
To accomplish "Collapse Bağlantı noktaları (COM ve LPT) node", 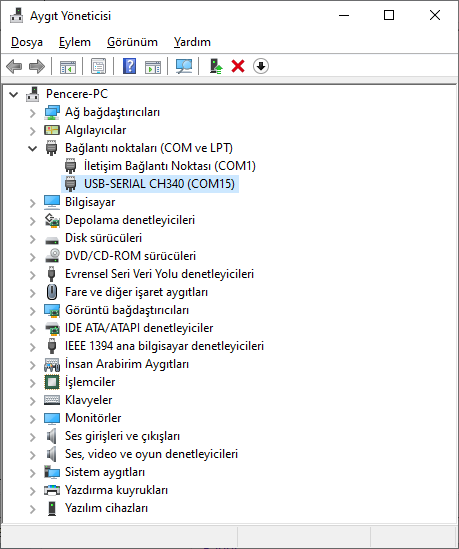I will (32, 148).
